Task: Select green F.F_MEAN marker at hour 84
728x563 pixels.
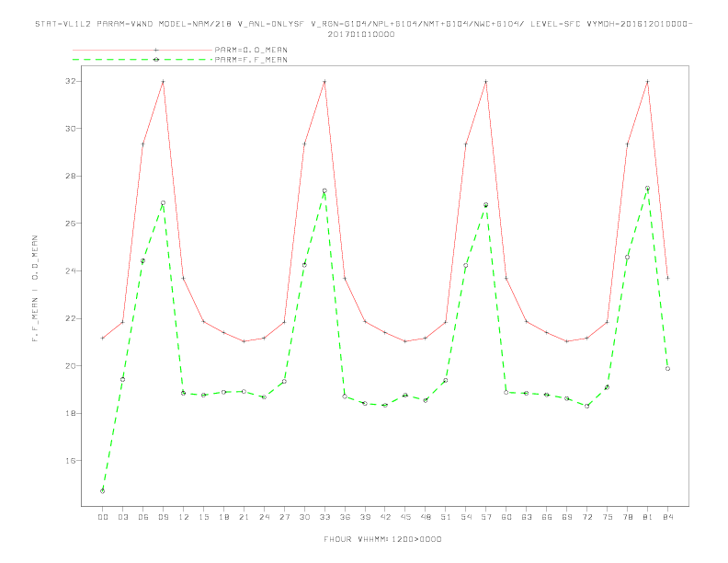Action: click(x=667, y=369)
